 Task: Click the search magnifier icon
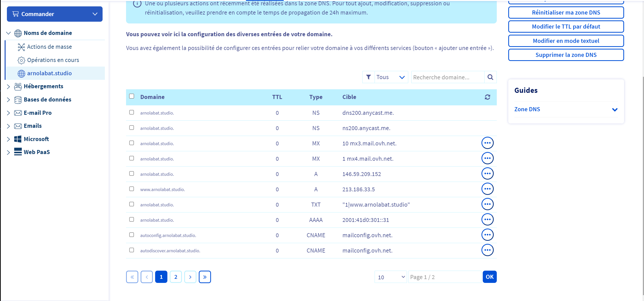pos(490,77)
